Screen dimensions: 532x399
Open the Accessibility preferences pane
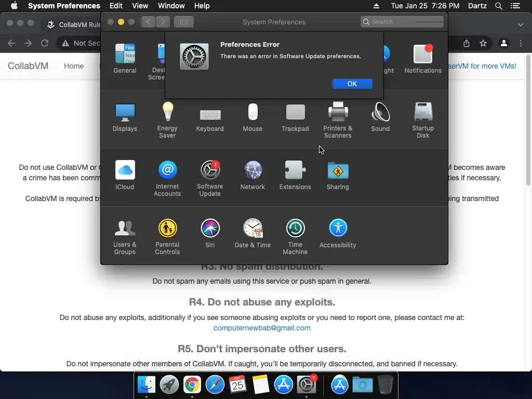click(338, 233)
